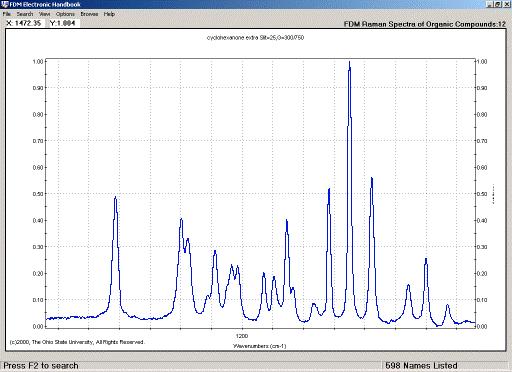Minimize the FDM Electronic Handbook window

tap(489, 4)
